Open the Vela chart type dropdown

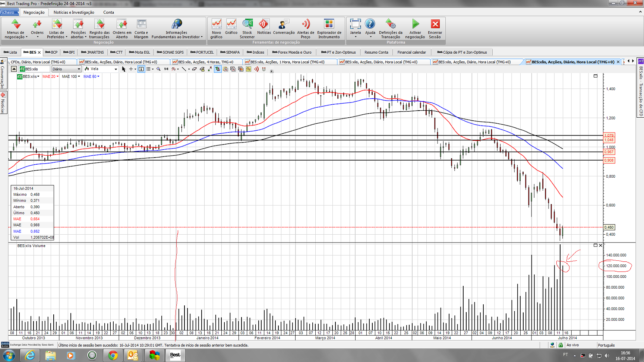click(x=116, y=69)
